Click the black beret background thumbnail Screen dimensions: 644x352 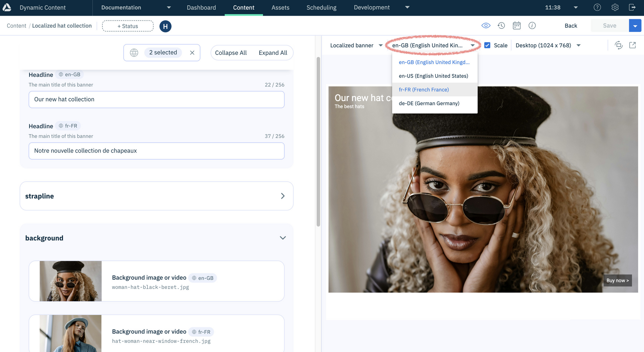(71, 281)
